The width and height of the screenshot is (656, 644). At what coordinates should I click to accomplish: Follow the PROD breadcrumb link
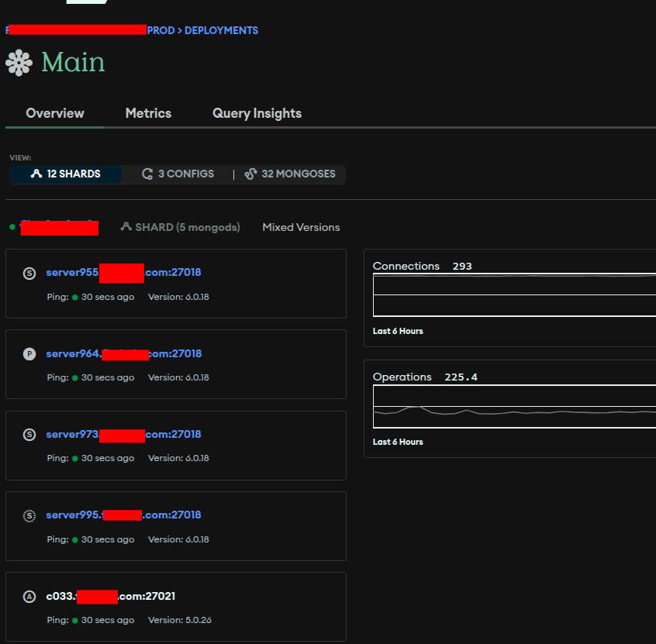pyautogui.click(x=161, y=30)
